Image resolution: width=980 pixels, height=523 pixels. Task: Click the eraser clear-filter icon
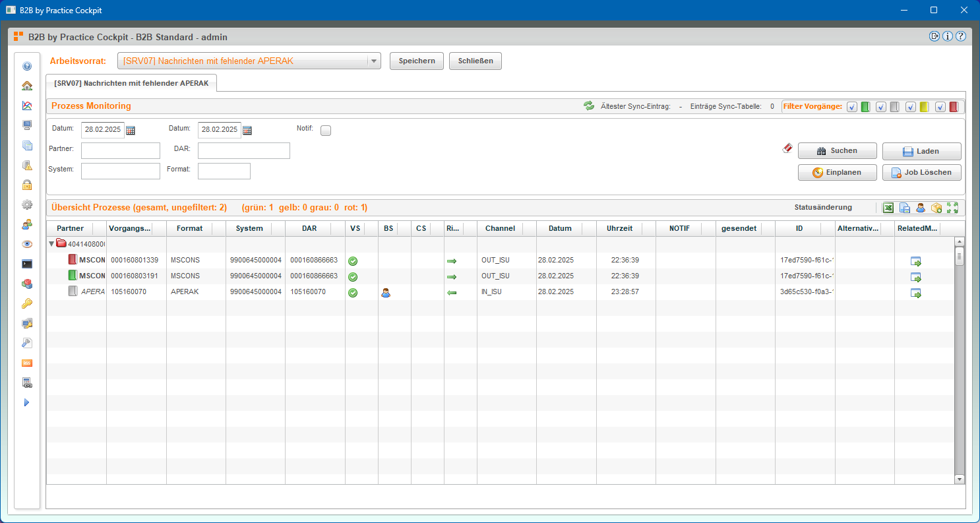click(787, 148)
